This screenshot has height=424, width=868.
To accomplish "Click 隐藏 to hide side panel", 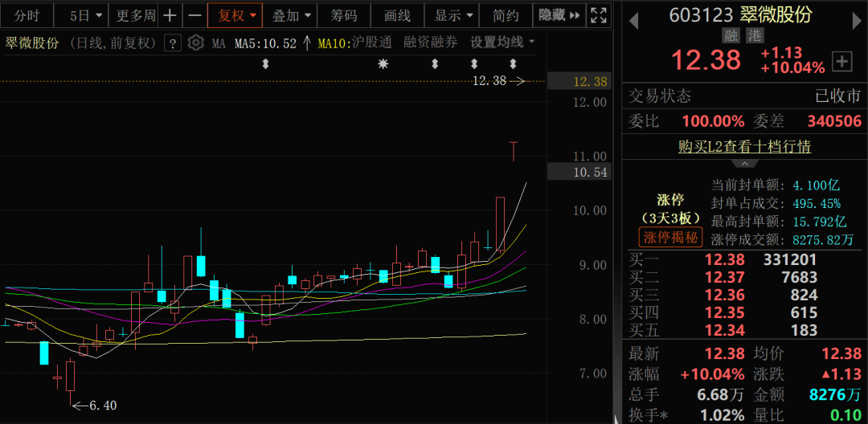I will [559, 15].
